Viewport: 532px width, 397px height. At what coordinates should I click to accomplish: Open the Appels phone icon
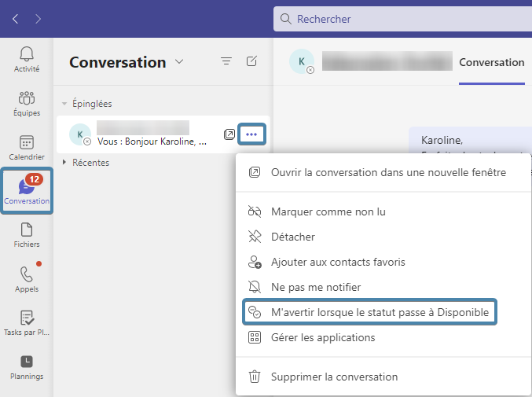pyautogui.click(x=27, y=280)
